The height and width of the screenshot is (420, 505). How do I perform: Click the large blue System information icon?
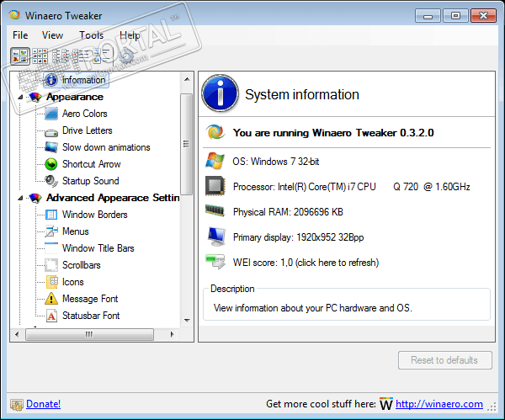[221, 93]
